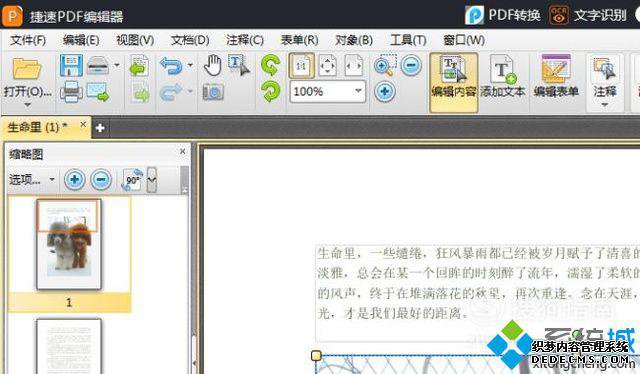Close the 生命里 (1) tab
The width and height of the screenshot is (640, 374).
click(83, 124)
